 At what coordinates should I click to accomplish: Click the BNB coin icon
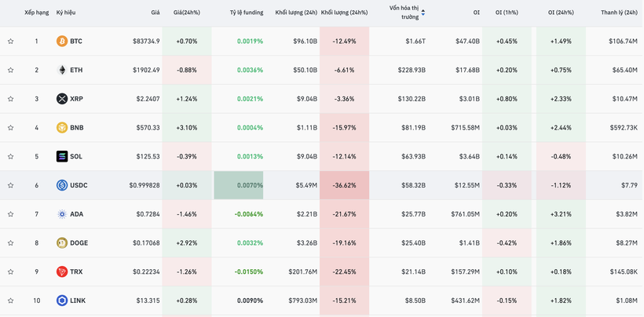click(x=62, y=128)
